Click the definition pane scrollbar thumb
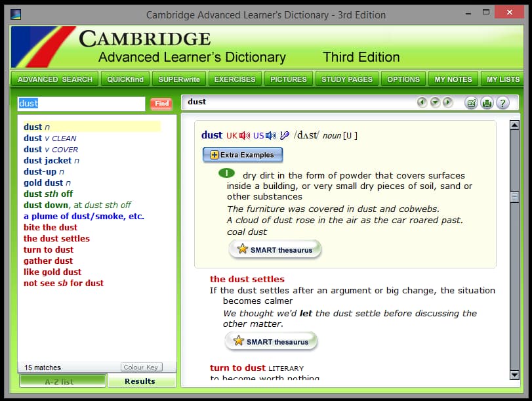 [514, 197]
